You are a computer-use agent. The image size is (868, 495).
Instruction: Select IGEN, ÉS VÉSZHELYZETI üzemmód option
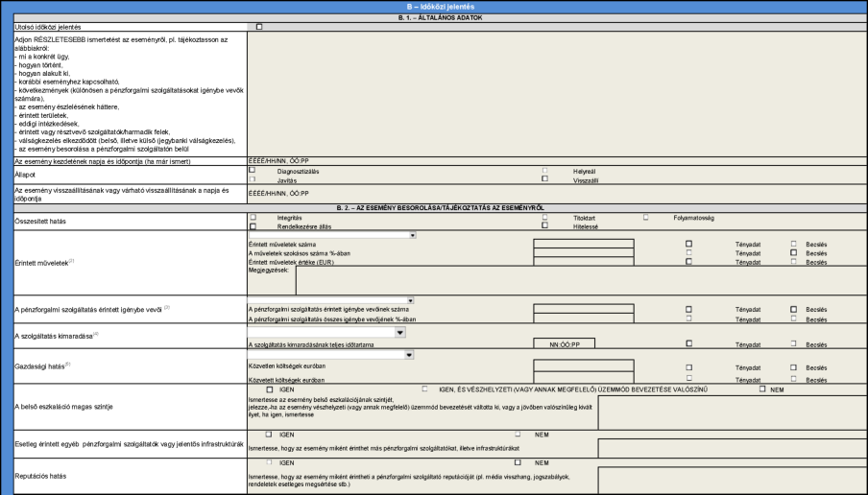(x=424, y=389)
